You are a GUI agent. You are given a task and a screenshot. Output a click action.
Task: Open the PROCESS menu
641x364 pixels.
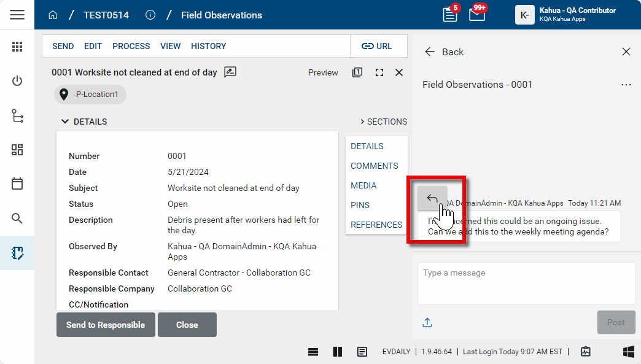coord(131,46)
